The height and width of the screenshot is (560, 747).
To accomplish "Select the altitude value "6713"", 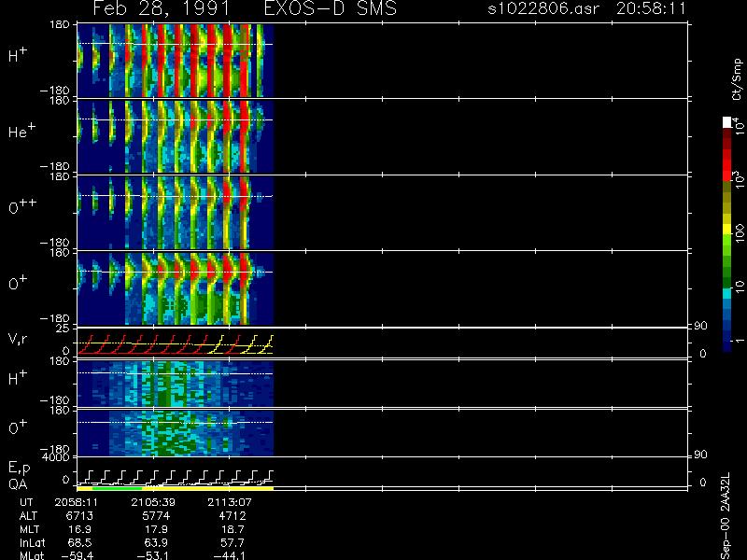I will click(x=79, y=516).
